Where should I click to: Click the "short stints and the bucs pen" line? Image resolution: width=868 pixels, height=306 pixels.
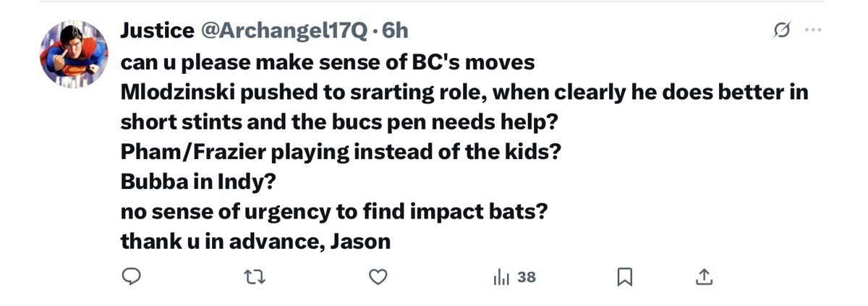click(339, 122)
